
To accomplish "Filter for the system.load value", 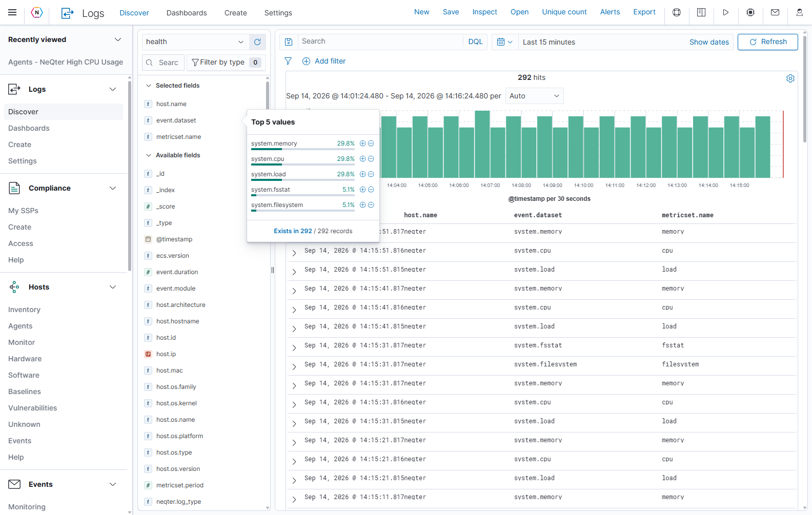I will coord(362,174).
